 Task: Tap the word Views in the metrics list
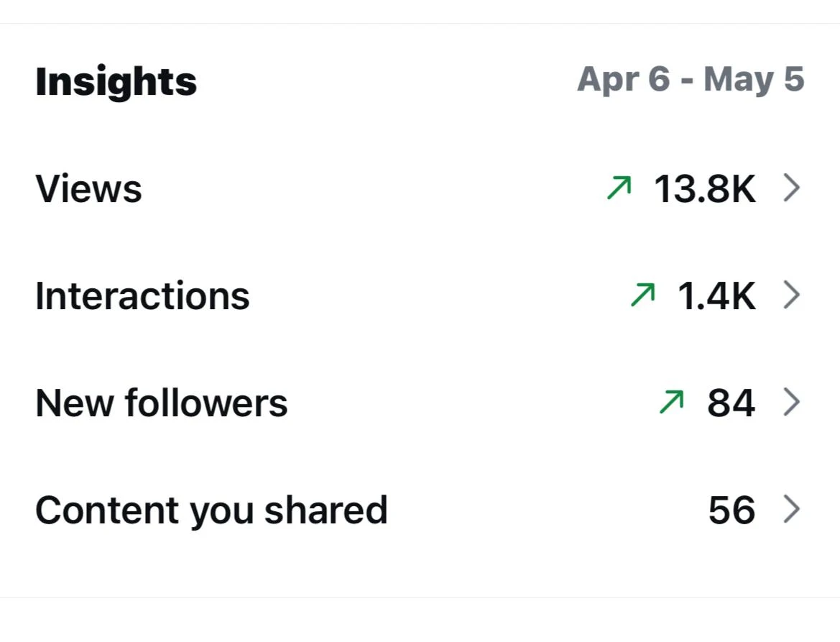88,188
